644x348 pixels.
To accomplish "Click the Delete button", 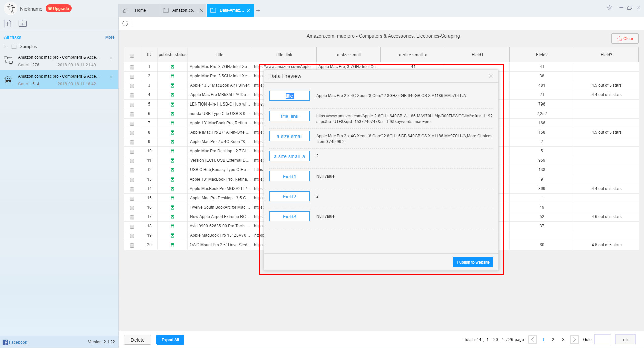I will click(138, 340).
